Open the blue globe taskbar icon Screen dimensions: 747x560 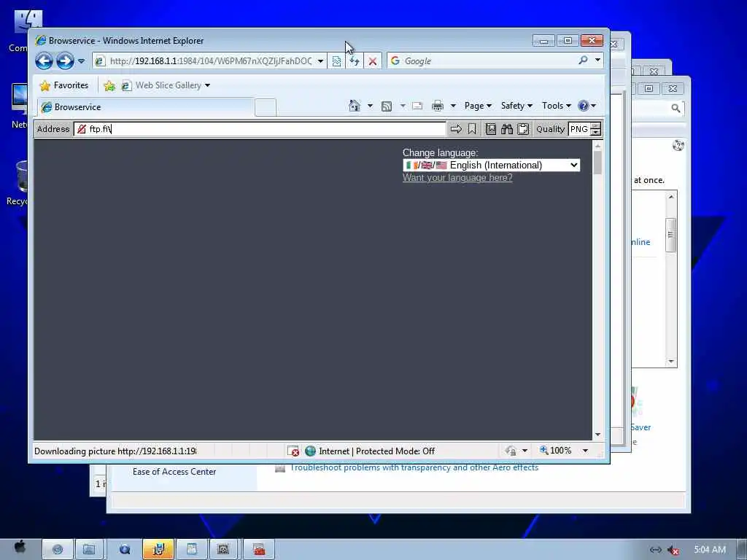coord(125,550)
